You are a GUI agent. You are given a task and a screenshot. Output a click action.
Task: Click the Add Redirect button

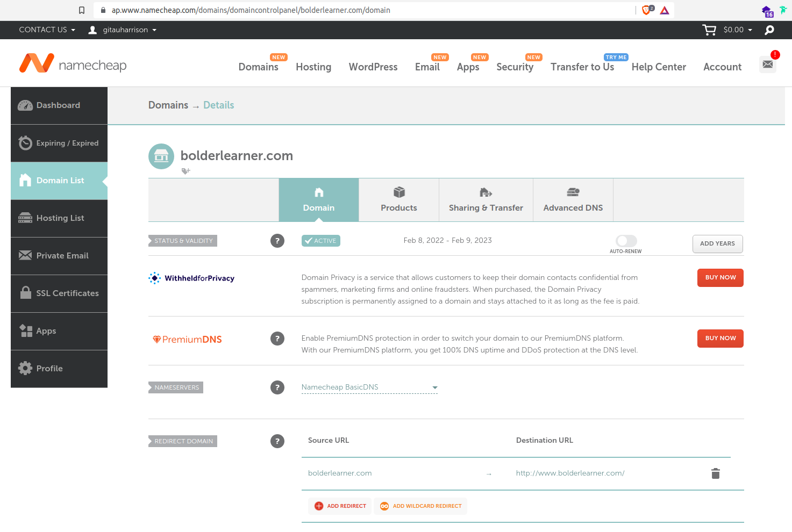click(340, 506)
